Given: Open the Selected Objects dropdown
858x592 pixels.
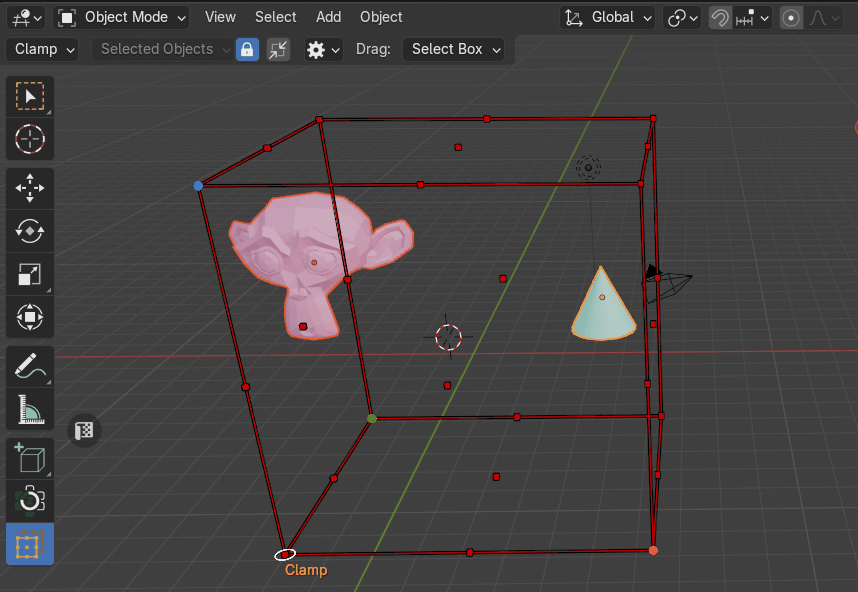Looking at the screenshot, I should pos(162,49).
